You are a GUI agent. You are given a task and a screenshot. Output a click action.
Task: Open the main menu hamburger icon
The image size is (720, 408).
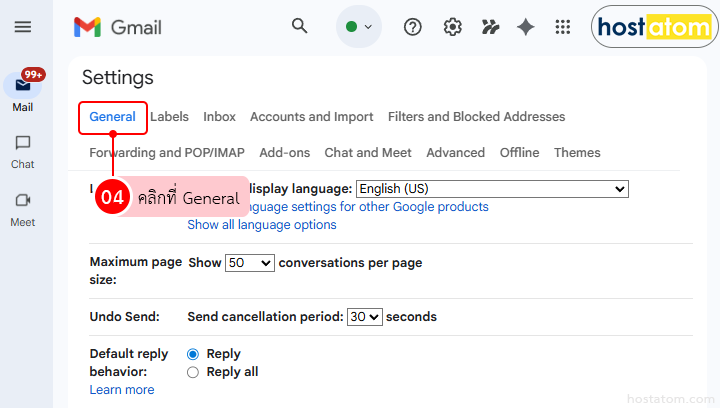pyautogui.click(x=22, y=27)
